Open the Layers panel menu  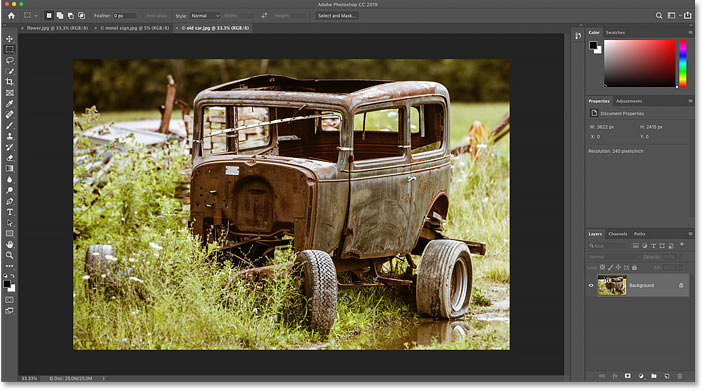click(x=690, y=234)
